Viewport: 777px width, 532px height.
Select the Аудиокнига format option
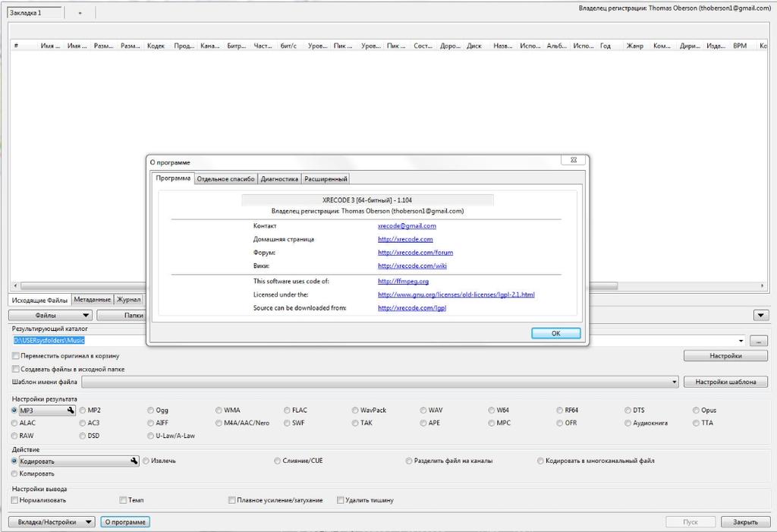pos(646,423)
